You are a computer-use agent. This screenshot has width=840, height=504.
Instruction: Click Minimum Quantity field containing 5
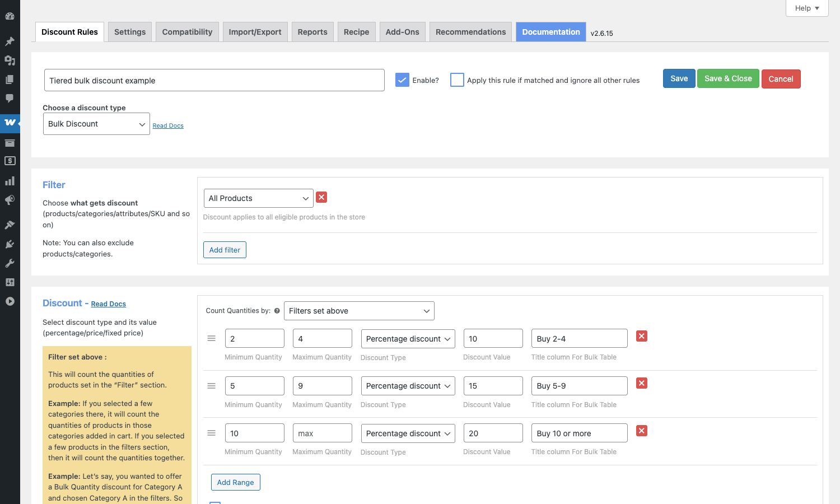pos(255,386)
